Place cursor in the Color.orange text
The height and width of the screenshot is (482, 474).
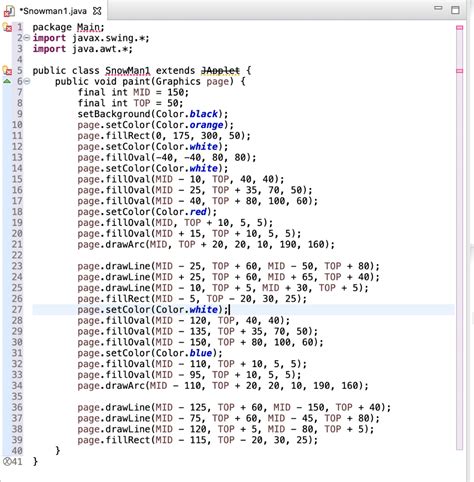(x=189, y=125)
